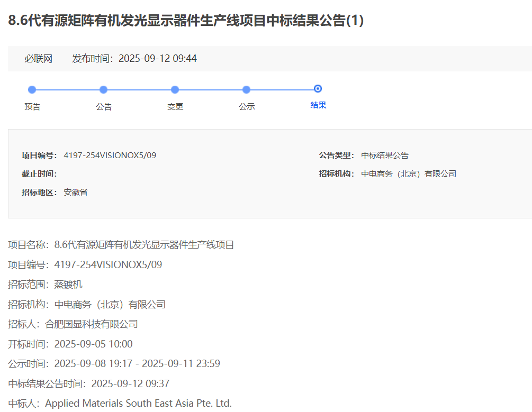Click the 预告 step dot in progress bar
This screenshot has height=412, width=532.
[x=32, y=89]
